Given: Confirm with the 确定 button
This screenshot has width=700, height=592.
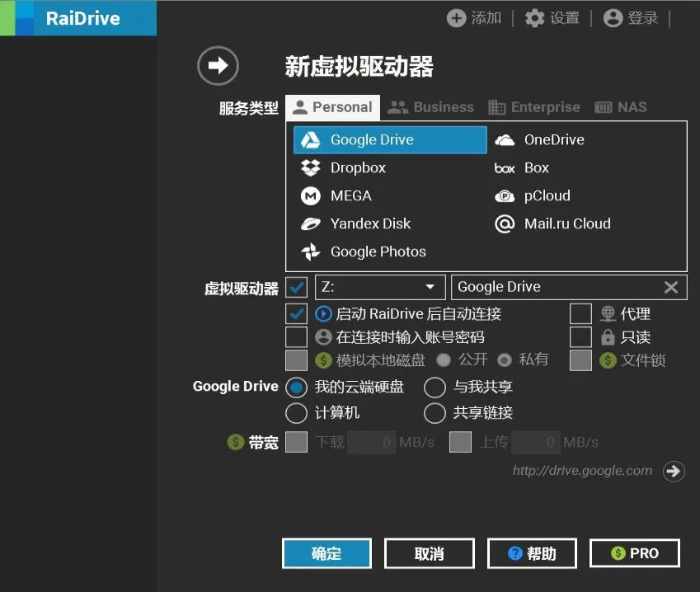Looking at the screenshot, I should point(327,553).
